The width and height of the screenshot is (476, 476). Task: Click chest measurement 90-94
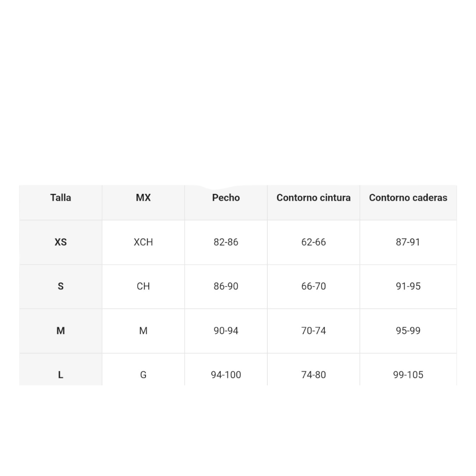point(226,331)
